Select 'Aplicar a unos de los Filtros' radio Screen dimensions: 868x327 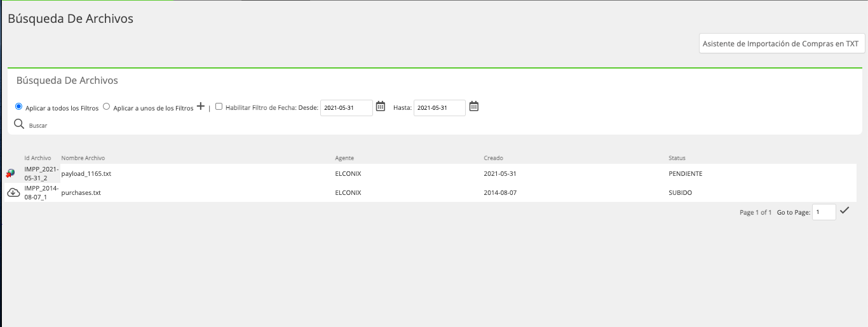point(107,107)
